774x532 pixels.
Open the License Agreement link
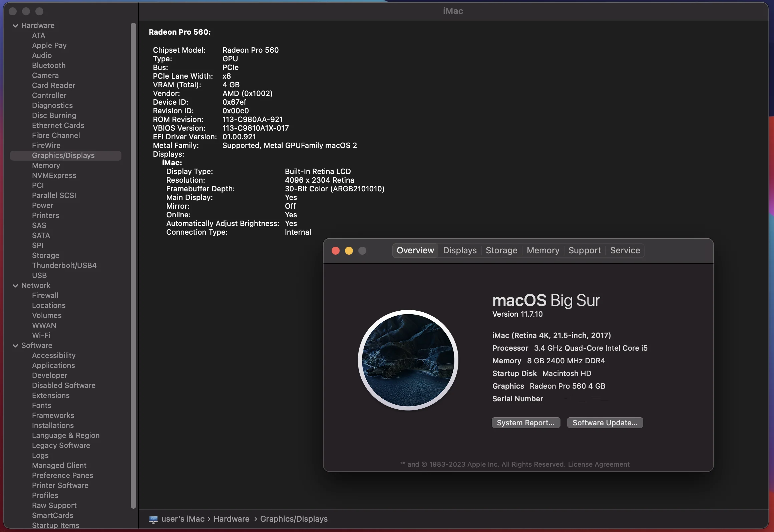pyautogui.click(x=599, y=464)
